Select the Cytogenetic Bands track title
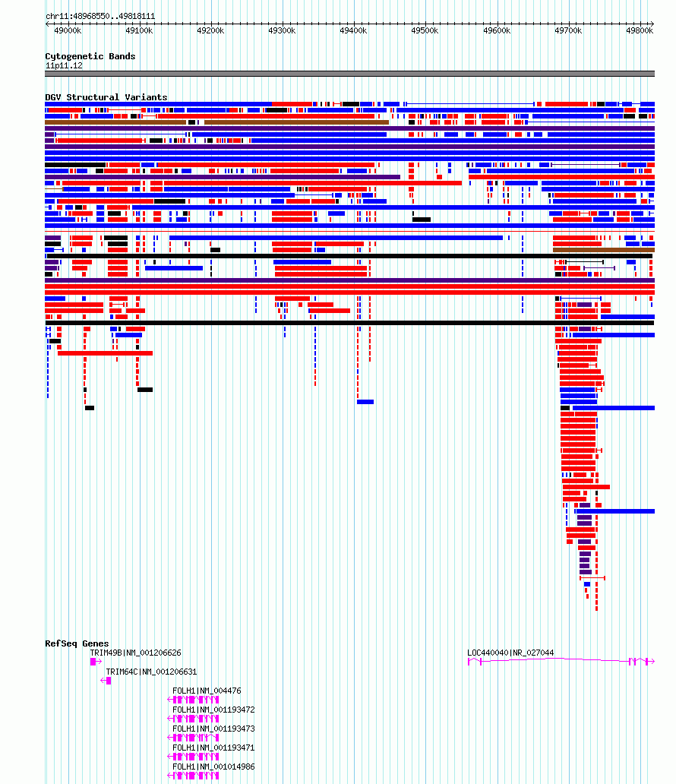The width and height of the screenshot is (676, 784). (x=90, y=56)
